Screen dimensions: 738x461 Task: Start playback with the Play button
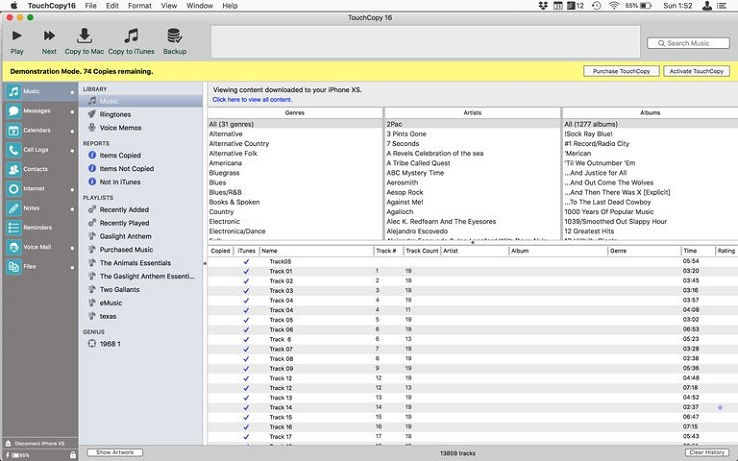17,41
